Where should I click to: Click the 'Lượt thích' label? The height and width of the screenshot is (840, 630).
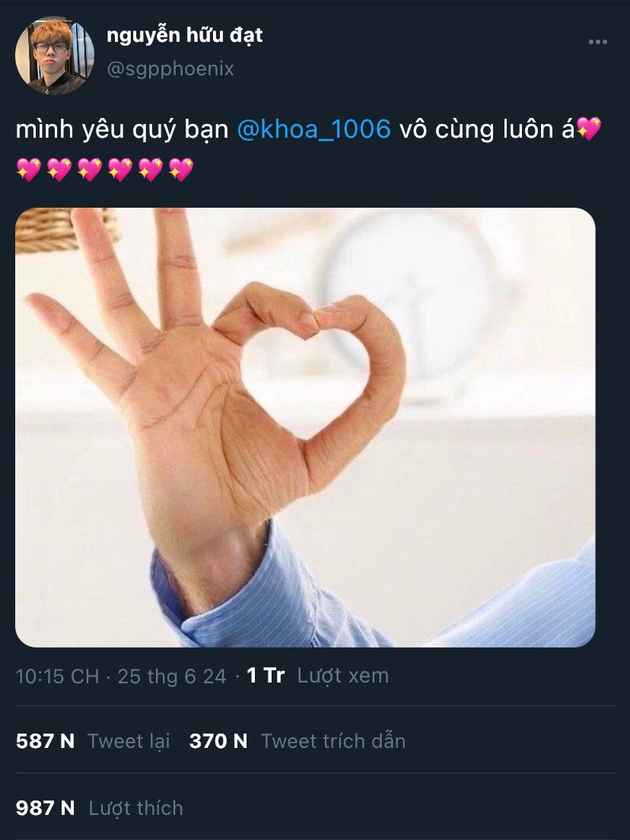(135, 808)
